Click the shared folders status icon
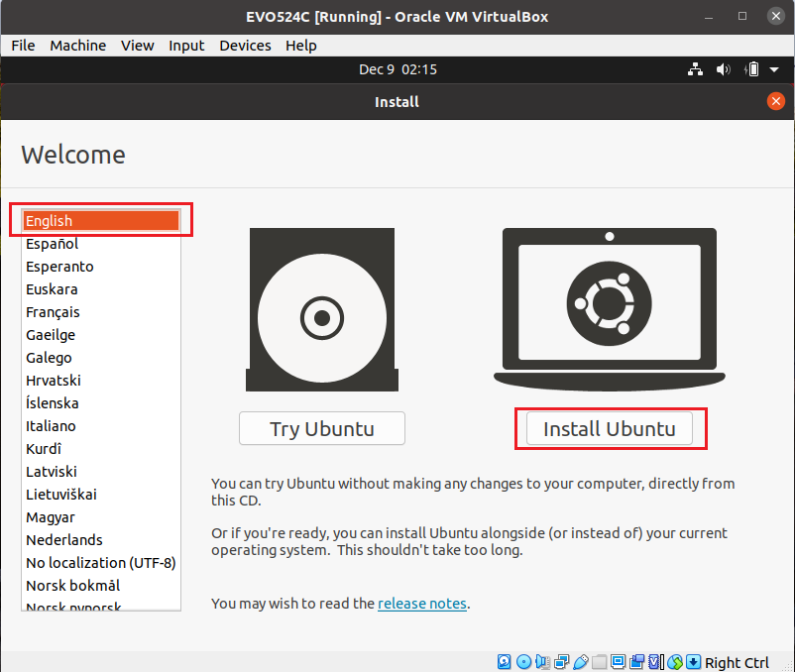Image resolution: width=795 pixels, height=672 pixels. click(x=600, y=661)
